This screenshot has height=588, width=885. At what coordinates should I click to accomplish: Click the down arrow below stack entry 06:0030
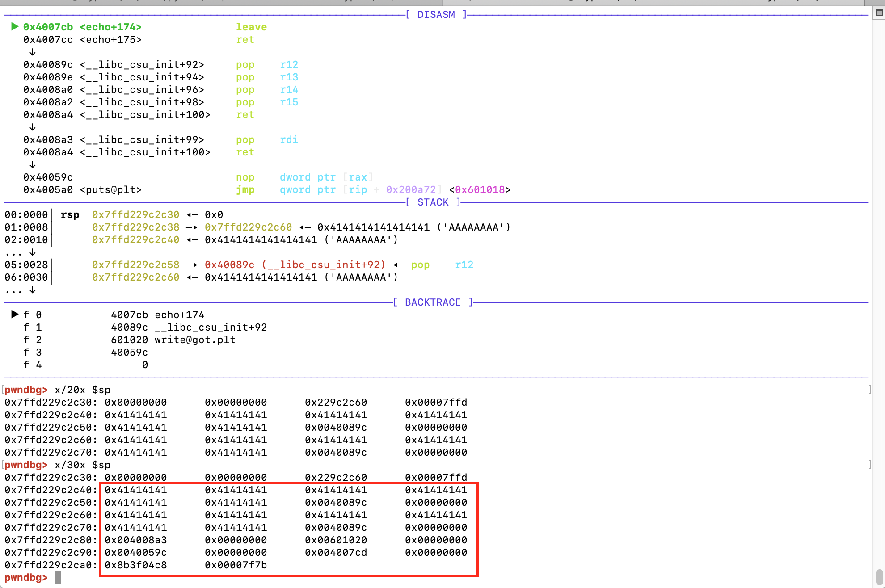pos(33,290)
